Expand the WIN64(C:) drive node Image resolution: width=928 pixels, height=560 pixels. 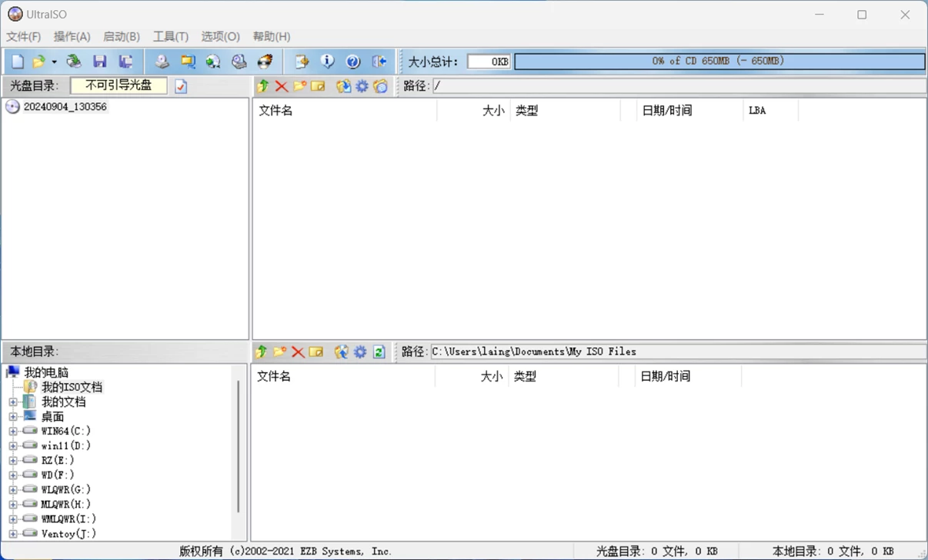[13, 432]
